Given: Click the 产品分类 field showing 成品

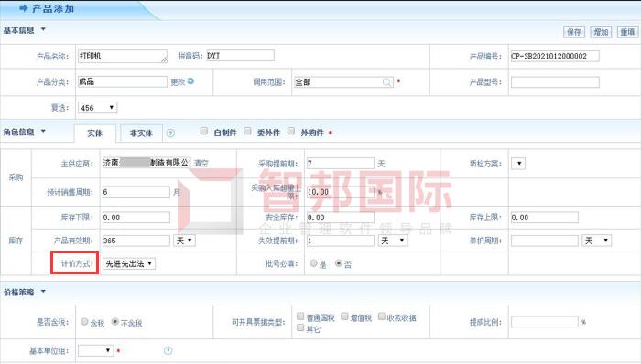Looking at the screenshot, I should pyautogui.click(x=123, y=81).
